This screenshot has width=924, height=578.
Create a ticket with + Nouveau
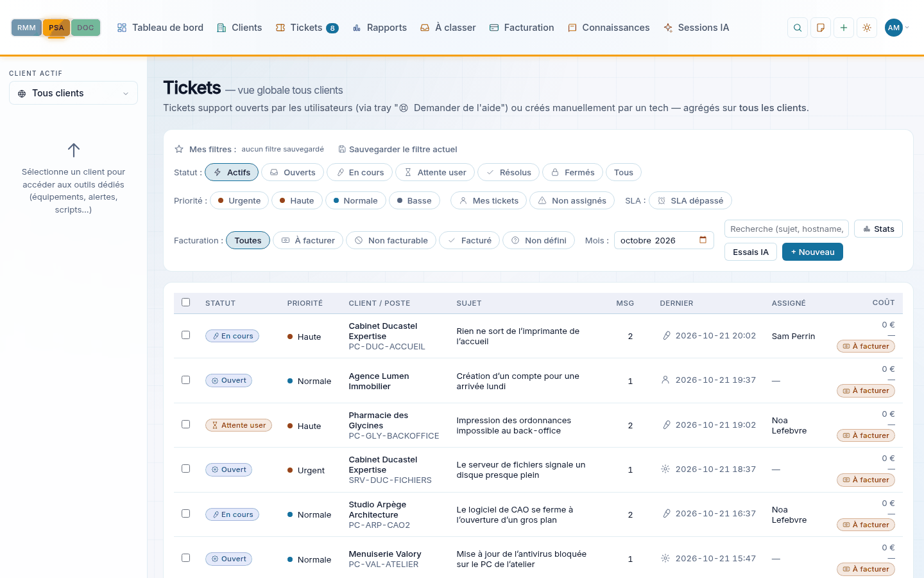click(x=812, y=252)
